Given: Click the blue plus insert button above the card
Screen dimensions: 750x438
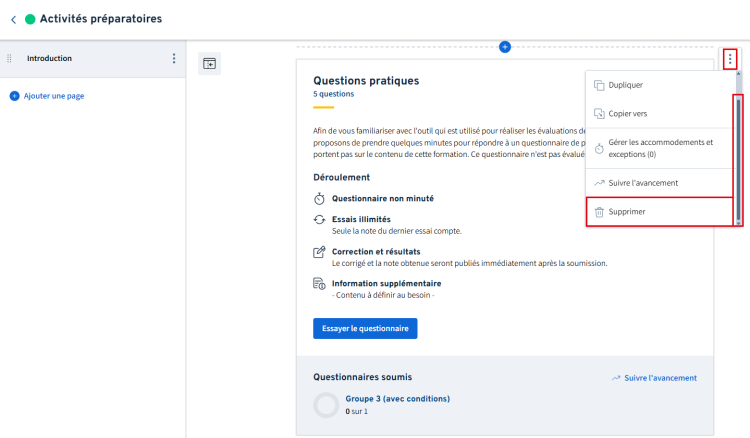Looking at the screenshot, I should click(505, 47).
